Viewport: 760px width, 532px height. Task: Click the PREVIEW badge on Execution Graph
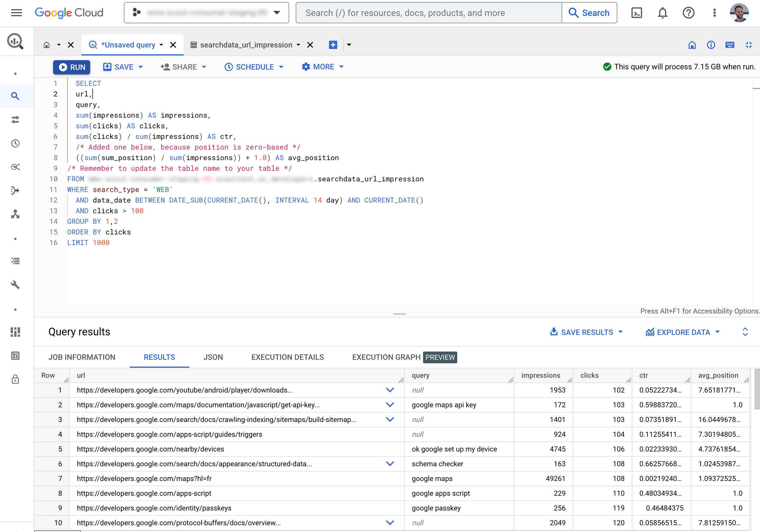pyautogui.click(x=440, y=357)
